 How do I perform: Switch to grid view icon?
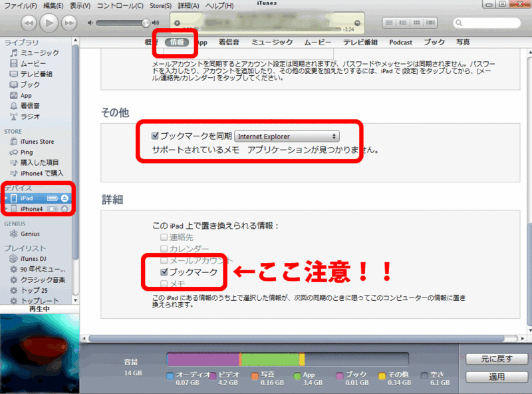(x=417, y=23)
